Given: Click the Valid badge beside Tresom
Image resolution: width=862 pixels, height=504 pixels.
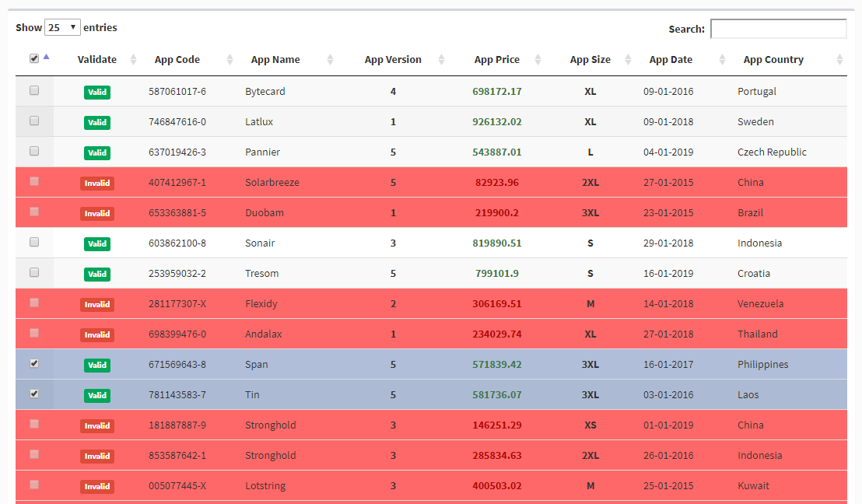Looking at the screenshot, I should pyautogui.click(x=96, y=274).
